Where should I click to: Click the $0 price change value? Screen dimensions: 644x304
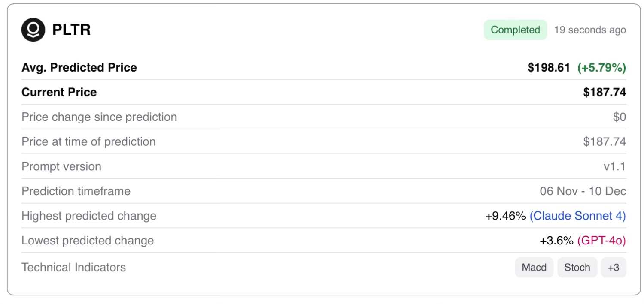[x=619, y=117]
